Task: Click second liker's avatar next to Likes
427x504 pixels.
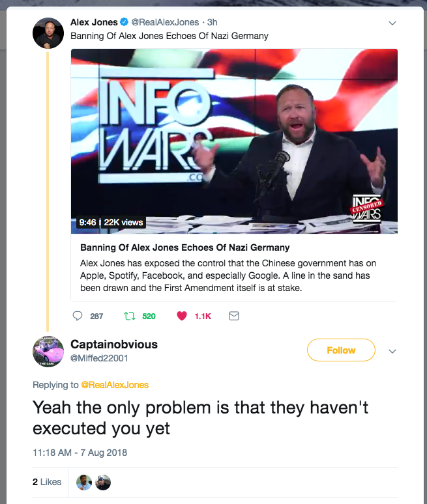Action: [x=103, y=483]
